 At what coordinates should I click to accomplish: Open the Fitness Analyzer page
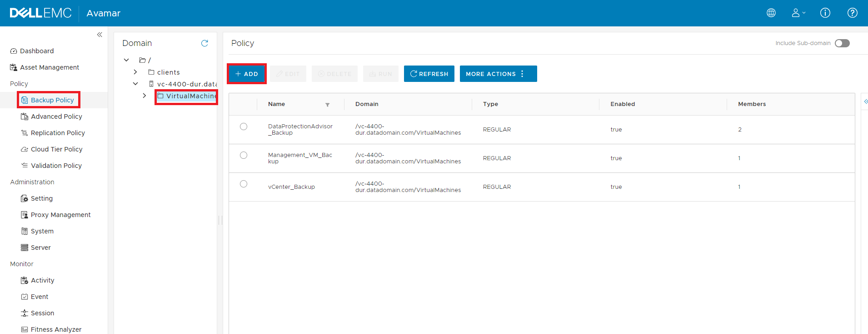click(x=56, y=329)
